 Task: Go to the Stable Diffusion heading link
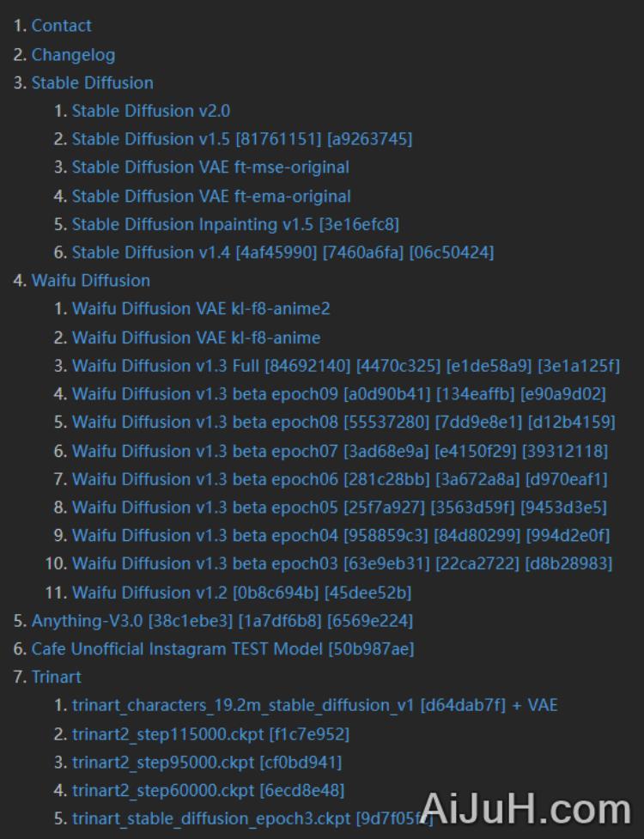92,82
